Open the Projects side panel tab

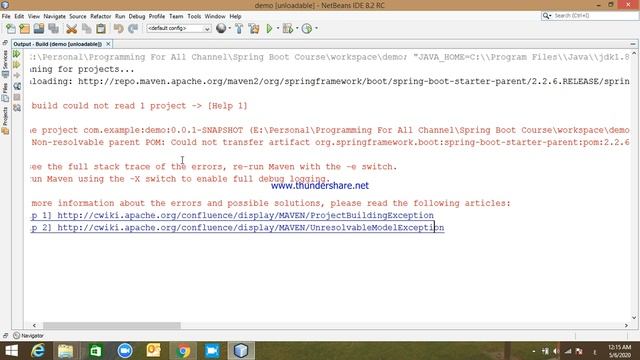click(x=5, y=120)
